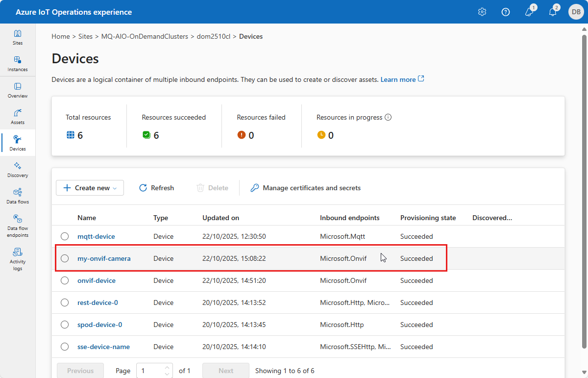Viewport: 588px width, 378px height.
Task: Click the Refresh button
Action: tap(157, 188)
